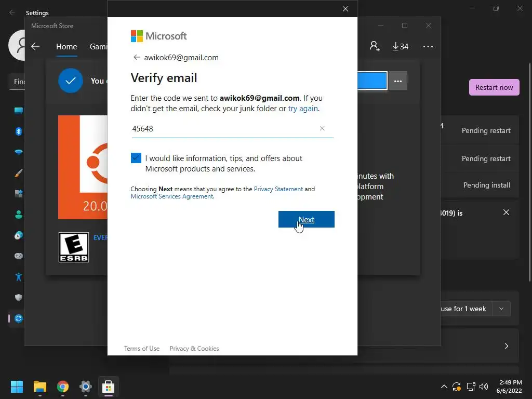Open the Store downloads icon showing 34
This screenshot has height=399, width=532.
[x=401, y=46]
